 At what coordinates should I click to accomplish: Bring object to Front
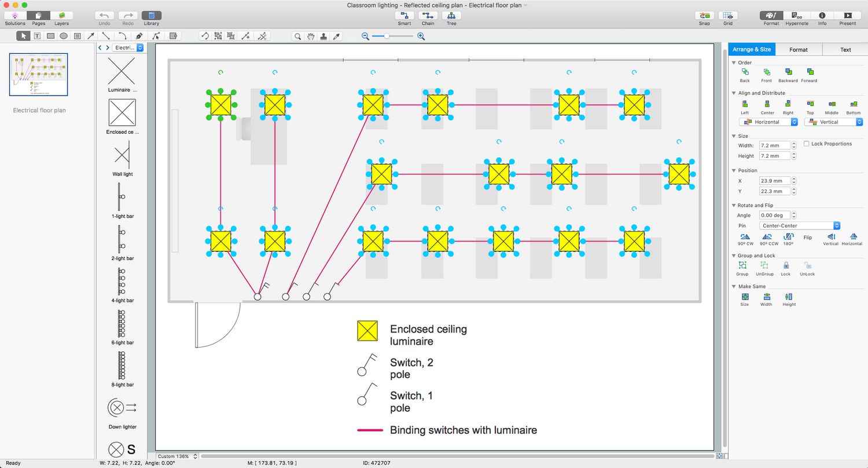tap(767, 75)
